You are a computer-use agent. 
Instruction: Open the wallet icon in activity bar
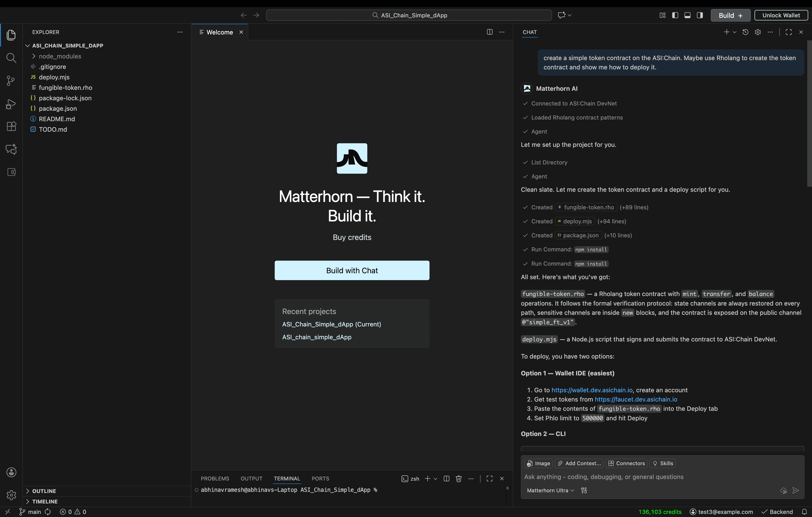tap(11, 172)
